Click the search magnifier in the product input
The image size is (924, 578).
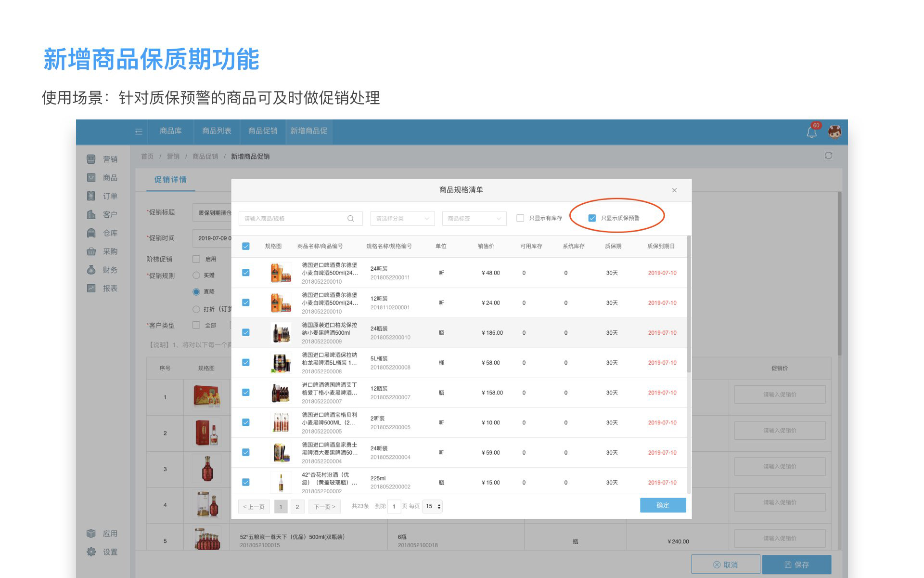click(351, 219)
